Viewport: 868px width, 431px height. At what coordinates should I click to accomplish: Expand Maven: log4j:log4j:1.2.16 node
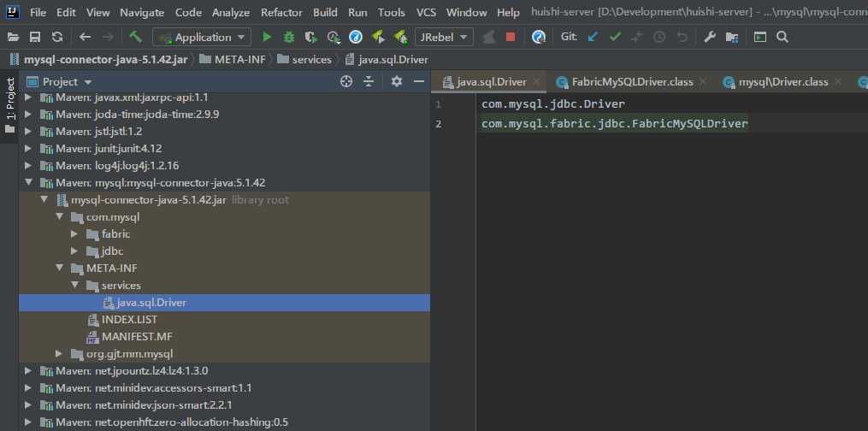(x=27, y=166)
